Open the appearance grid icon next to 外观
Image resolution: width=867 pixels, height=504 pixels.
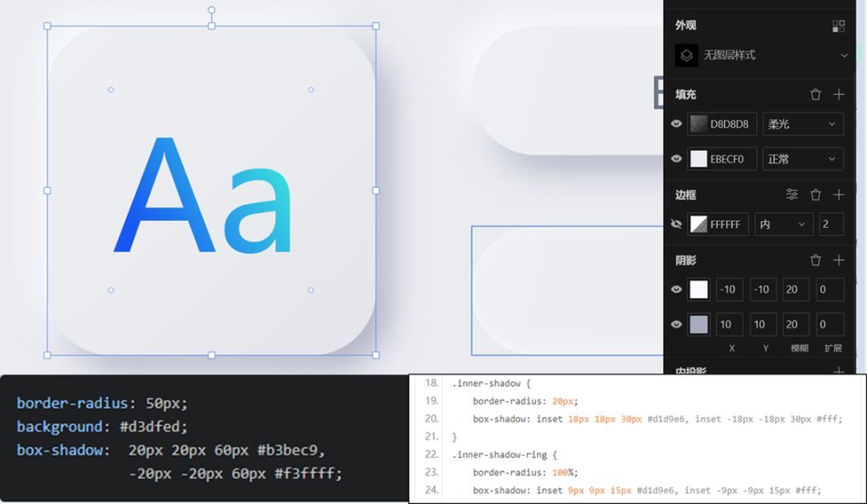(838, 26)
